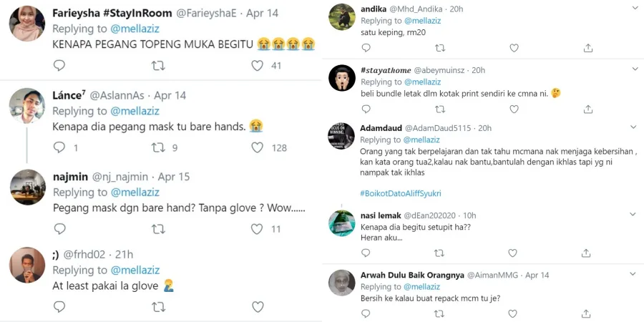Screen dimensions: 644x322
Task: Reply to Farieysha's tweet about topeng muka
Action: [x=59, y=65]
